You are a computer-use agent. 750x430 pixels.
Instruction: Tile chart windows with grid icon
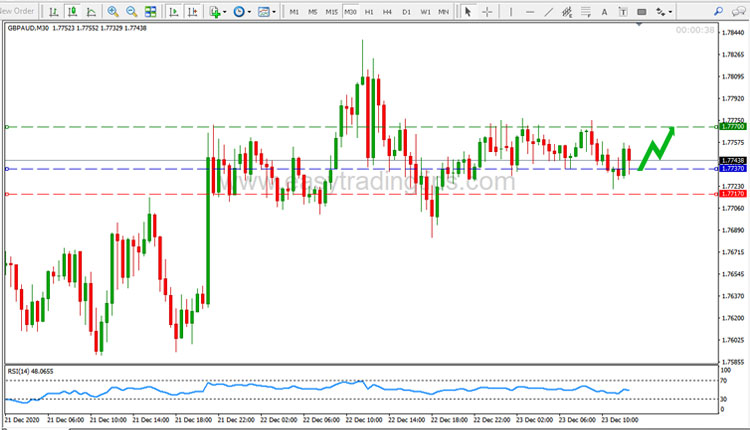[150, 11]
